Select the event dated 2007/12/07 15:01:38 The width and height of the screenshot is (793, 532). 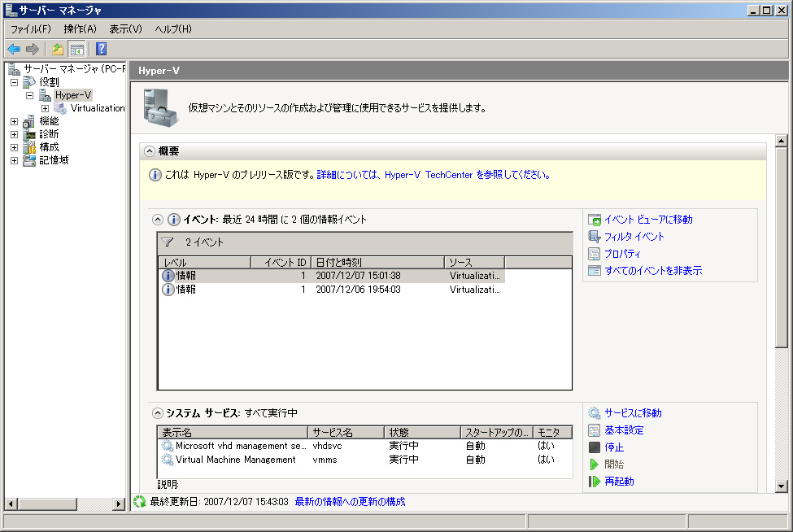(332, 276)
